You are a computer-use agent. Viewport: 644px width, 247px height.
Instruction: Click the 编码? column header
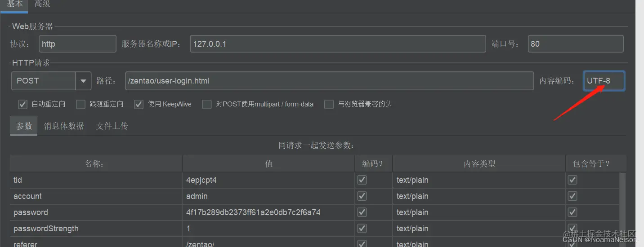[373, 163]
